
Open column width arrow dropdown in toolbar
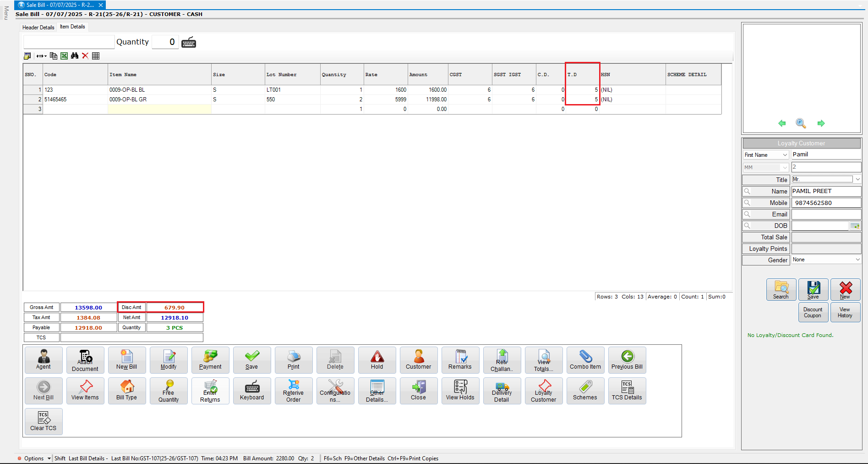(x=42, y=56)
